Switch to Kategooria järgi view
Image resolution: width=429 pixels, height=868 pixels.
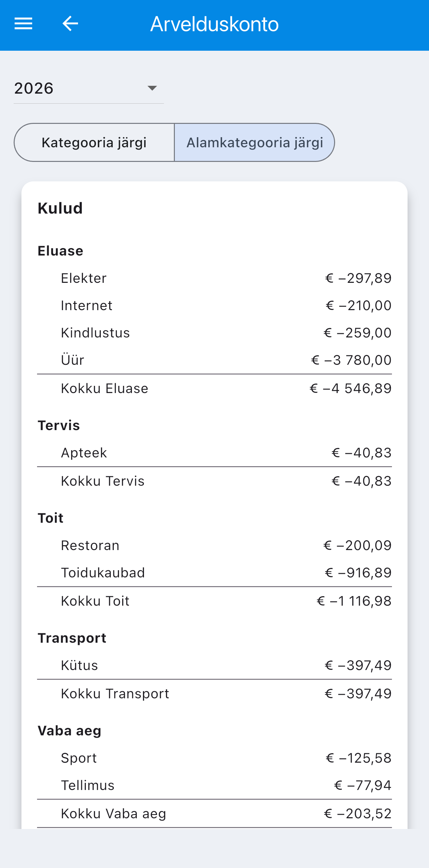coord(94,142)
